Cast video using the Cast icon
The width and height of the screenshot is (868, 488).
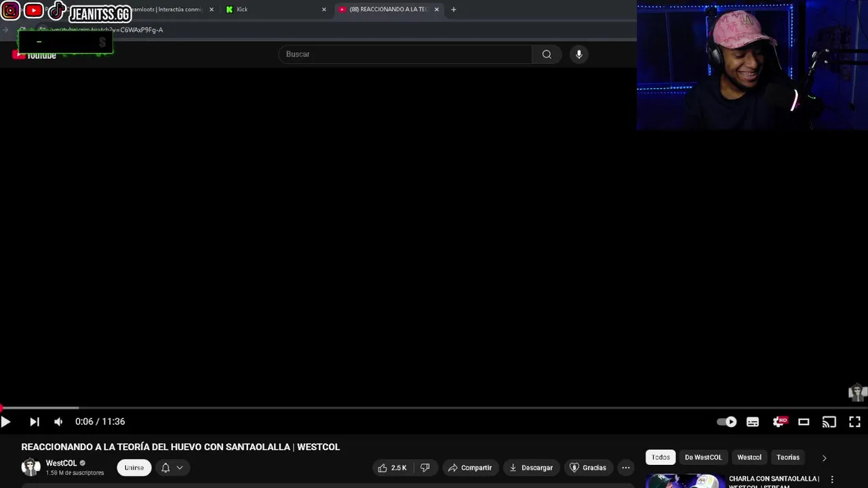[829, 422]
